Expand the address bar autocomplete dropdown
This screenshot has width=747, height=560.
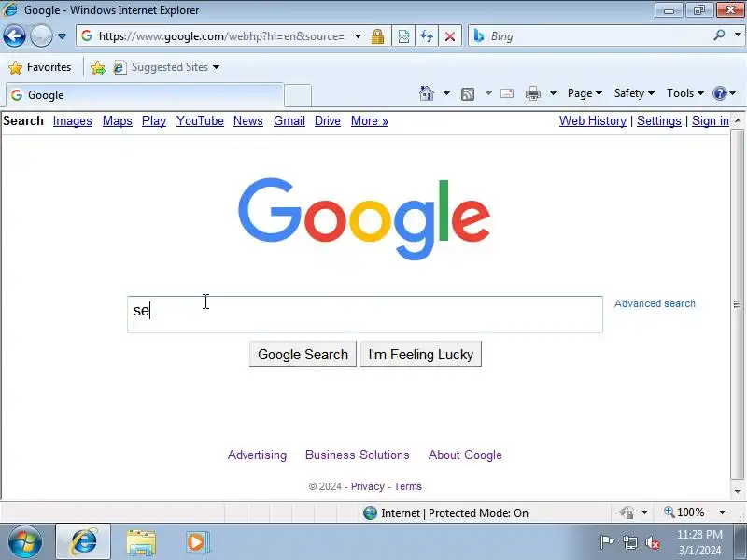tap(358, 36)
